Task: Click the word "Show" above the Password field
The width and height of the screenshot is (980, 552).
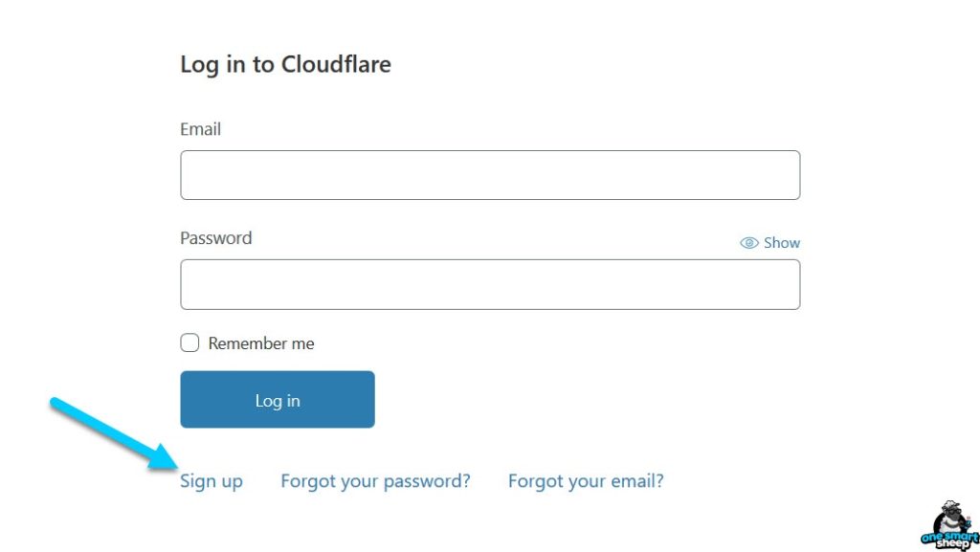Action: tap(782, 243)
